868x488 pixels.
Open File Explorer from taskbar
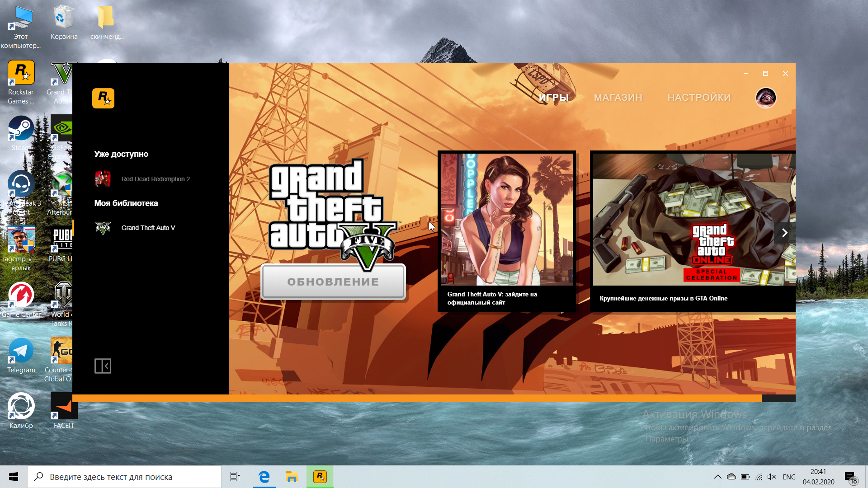tap(292, 477)
